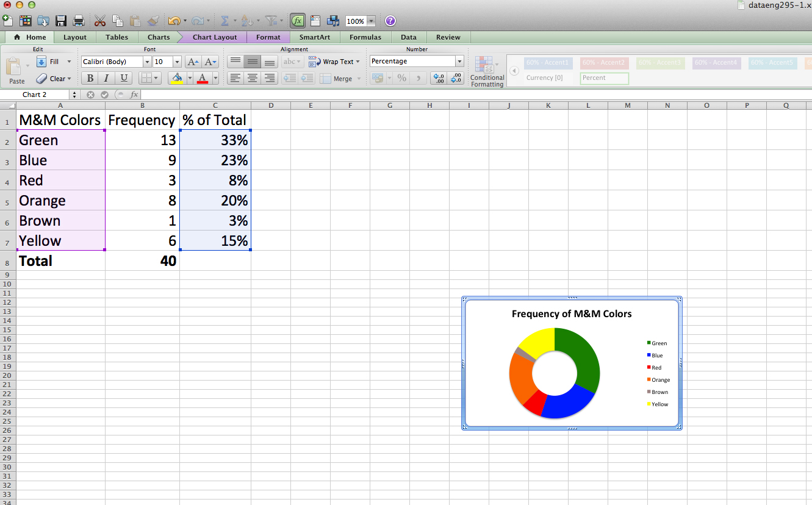The width and height of the screenshot is (812, 505).
Task: Click the Redo arrow icon
Action: (x=198, y=21)
